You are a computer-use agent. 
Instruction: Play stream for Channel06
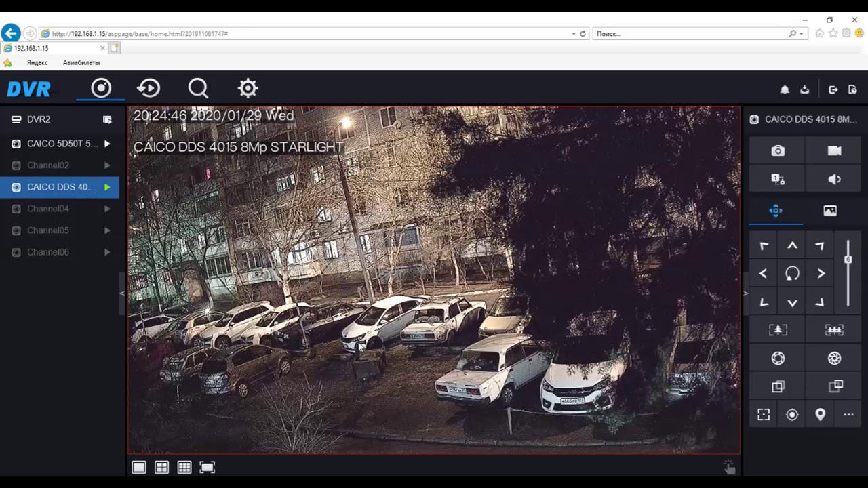[x=107, y=252]
